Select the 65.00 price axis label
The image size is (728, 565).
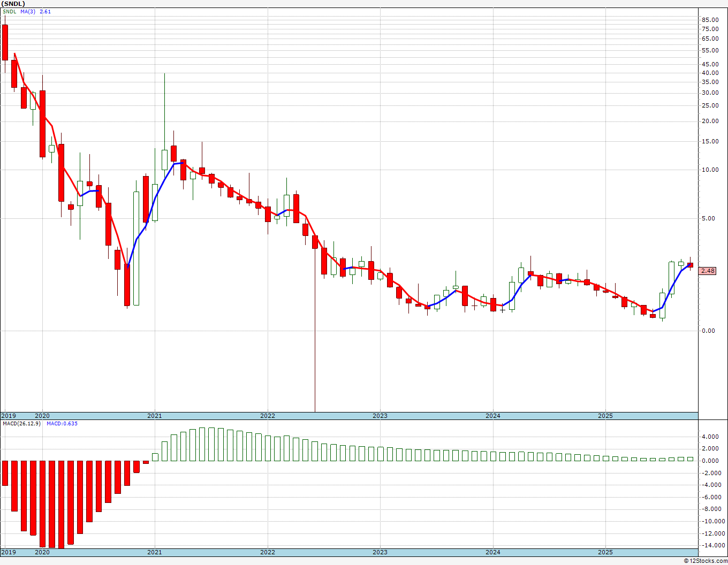711,39
